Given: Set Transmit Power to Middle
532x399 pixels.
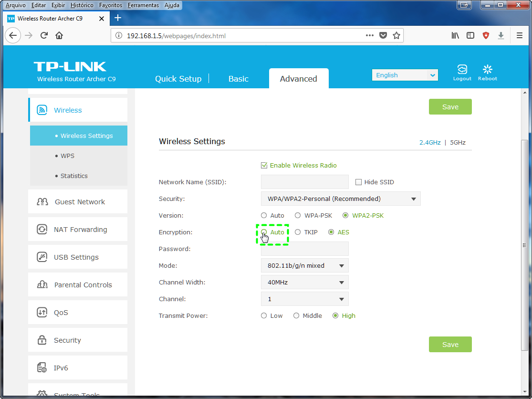Looking at the screenshot, I should click(296, 315).
